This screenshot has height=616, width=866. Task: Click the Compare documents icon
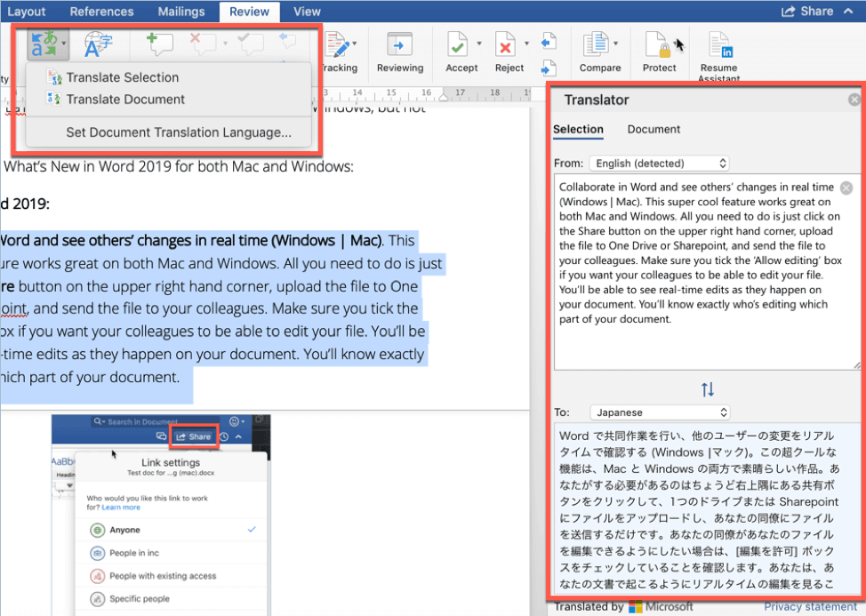pos(596,44)
